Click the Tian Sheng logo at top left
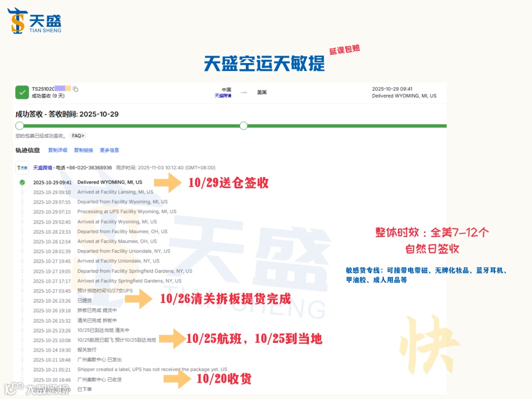Image resolution: width=532 pixels, height=399 pixels. pos(34,21)
